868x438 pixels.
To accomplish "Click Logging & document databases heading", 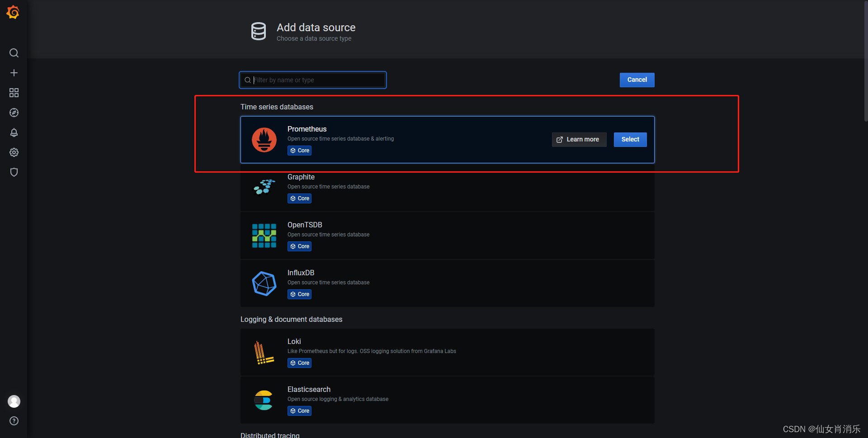I will tap(291, 319).
